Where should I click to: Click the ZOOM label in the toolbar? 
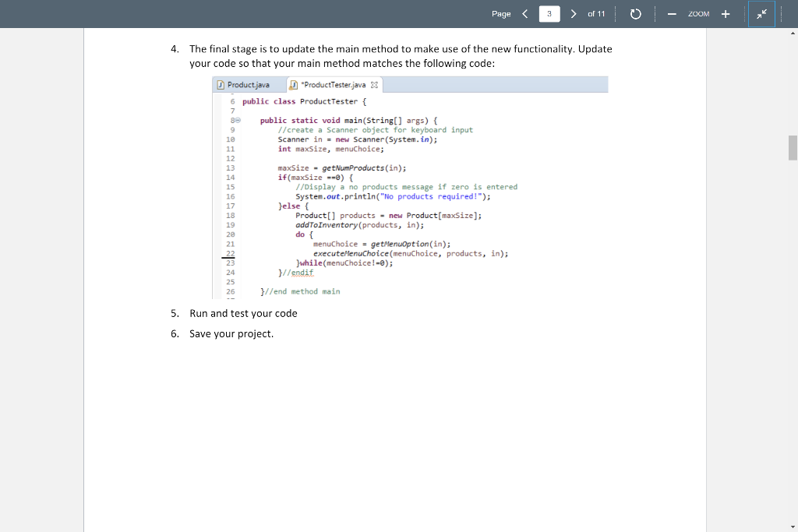(x=699, y=13)
